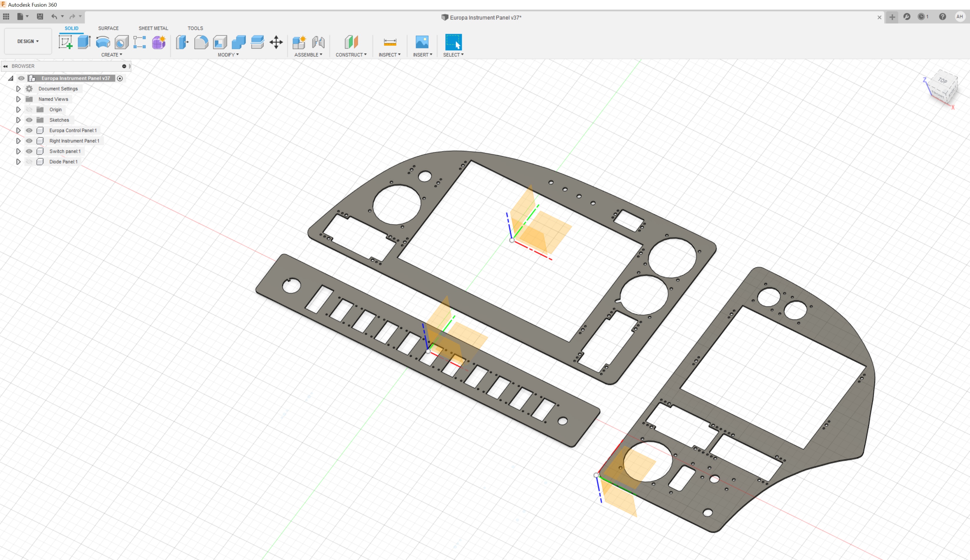Image resolution: width=970 pixels, height=560 pixels.
Task: Click the Create Sketch tool icon
Action: tap(66, 42)
